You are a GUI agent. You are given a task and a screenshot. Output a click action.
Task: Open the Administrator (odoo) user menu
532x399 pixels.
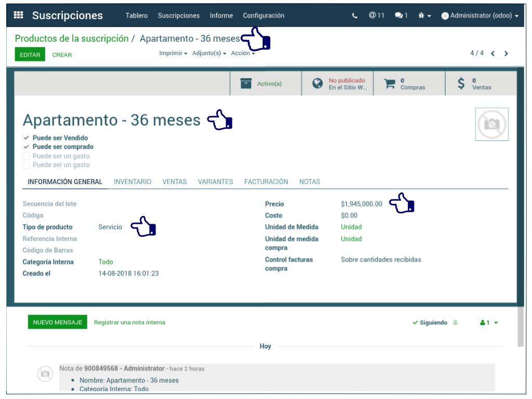479,16
